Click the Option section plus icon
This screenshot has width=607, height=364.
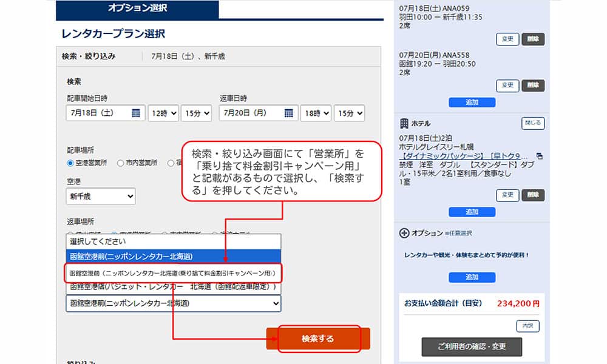click(x=404, y=233)
